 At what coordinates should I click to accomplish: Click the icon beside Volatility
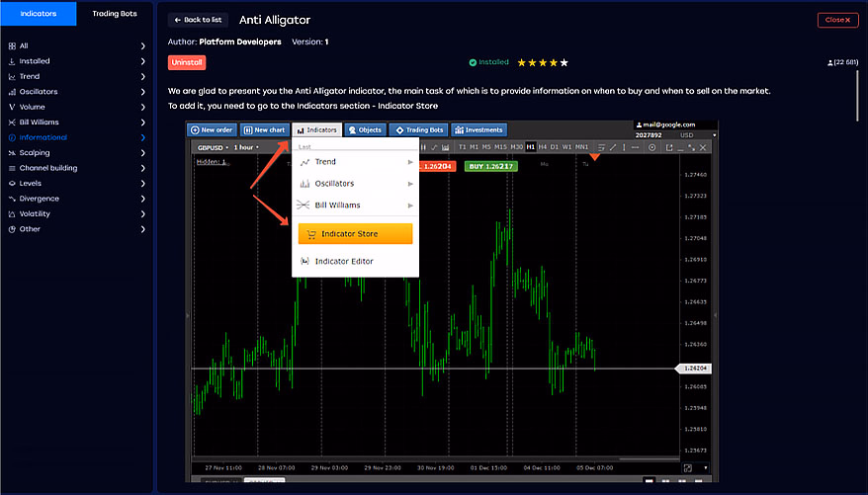[12, 214]
